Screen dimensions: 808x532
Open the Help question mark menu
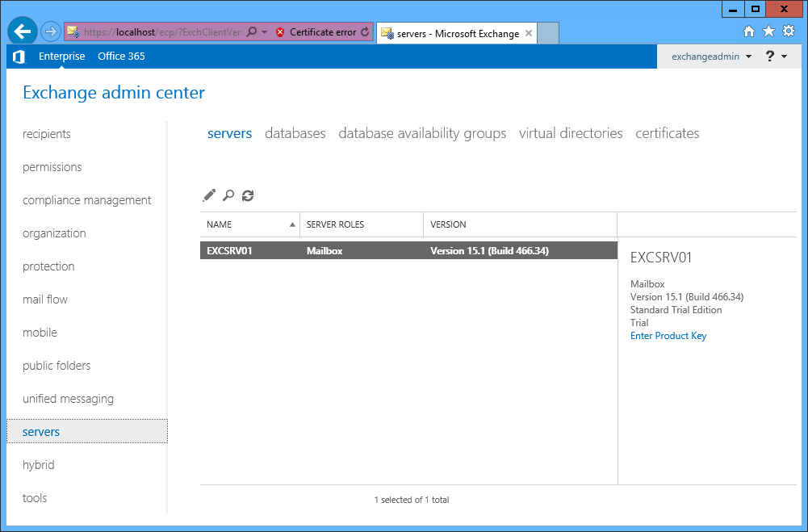(x=776, y=57)
